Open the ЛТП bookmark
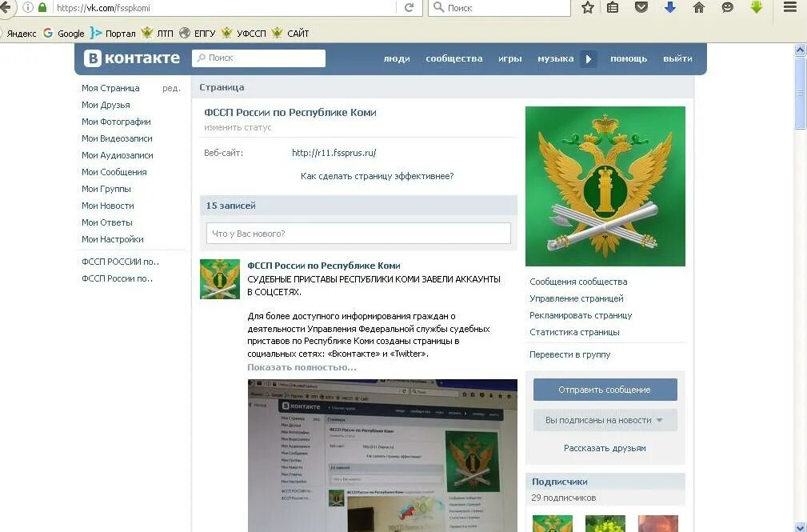Screen dimensions: 807x532 coord(158,34)
